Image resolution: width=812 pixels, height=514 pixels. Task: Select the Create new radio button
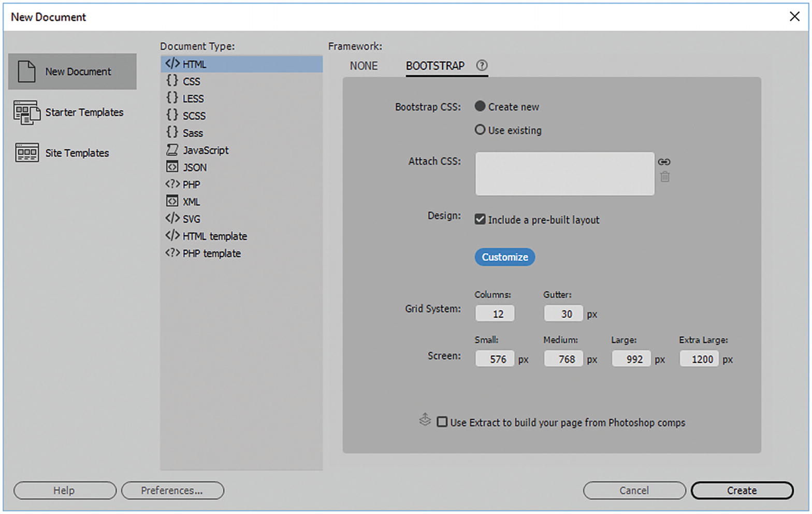480,106
